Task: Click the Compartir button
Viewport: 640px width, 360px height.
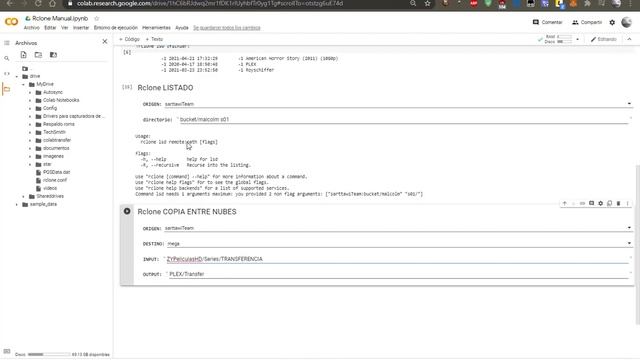Action: click(x=587, y=22)
